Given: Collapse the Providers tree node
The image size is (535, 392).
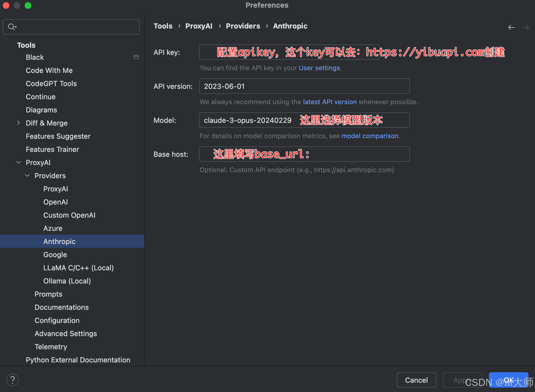Looking at the screenshot, I should coord(27,176).
